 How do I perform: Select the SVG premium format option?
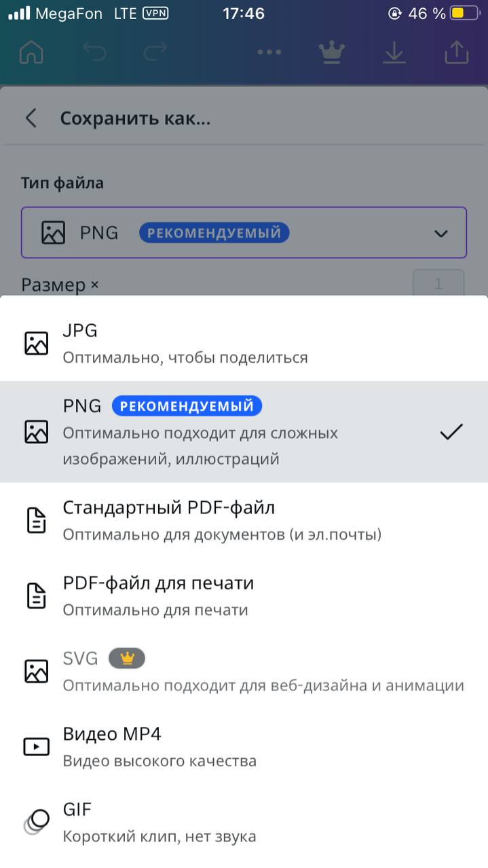[244, 671]
